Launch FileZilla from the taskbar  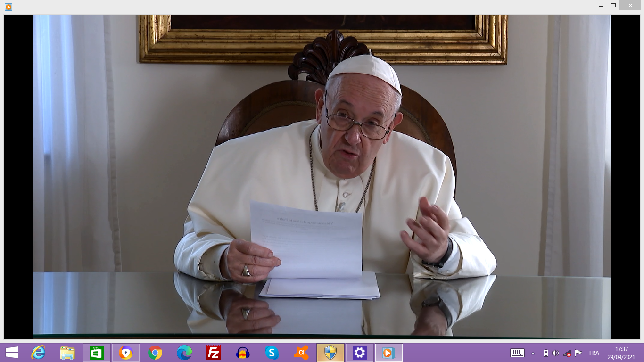click(x=214, y=353)
